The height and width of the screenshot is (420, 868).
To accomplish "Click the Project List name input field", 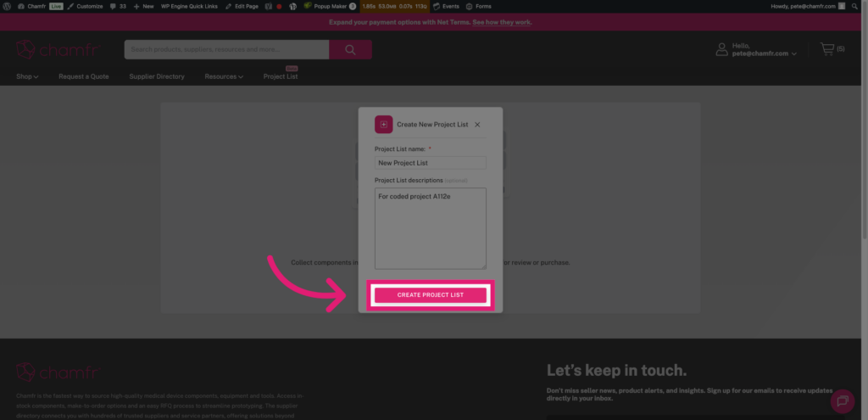I will (x=430, y=163).
